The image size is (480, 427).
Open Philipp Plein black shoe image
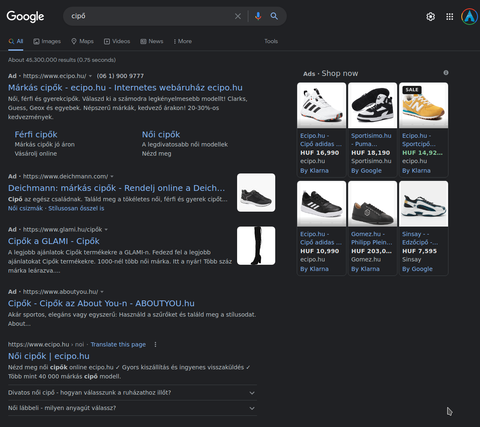tap(372, 204)
